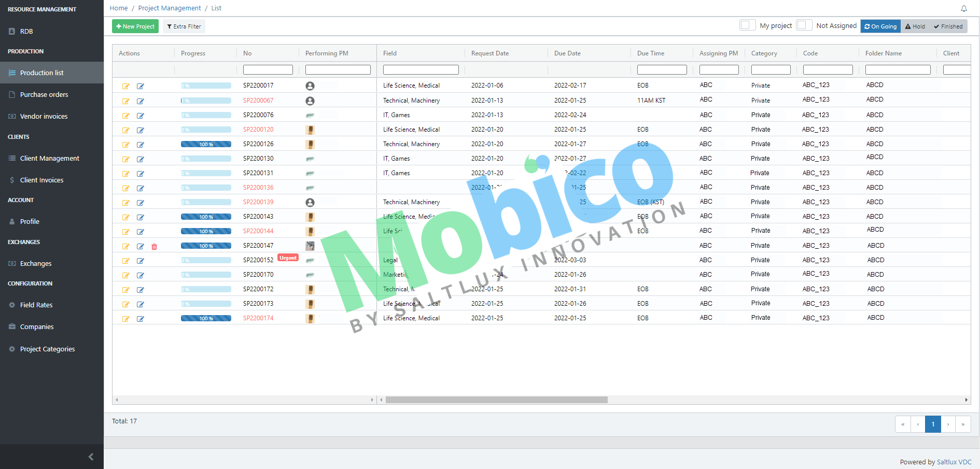Select the Exchanges sidebar icon
Viewport: 980px width, 469px height.
pos(12,263)
